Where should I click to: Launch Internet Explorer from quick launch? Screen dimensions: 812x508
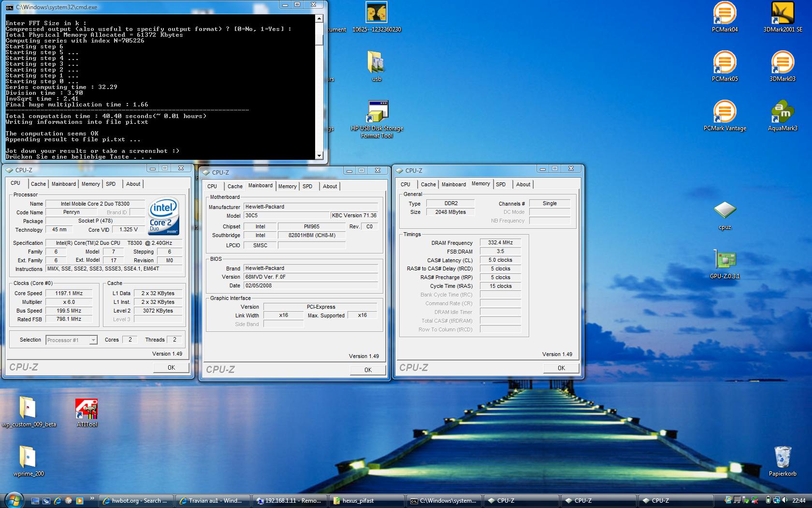[58, 501]
